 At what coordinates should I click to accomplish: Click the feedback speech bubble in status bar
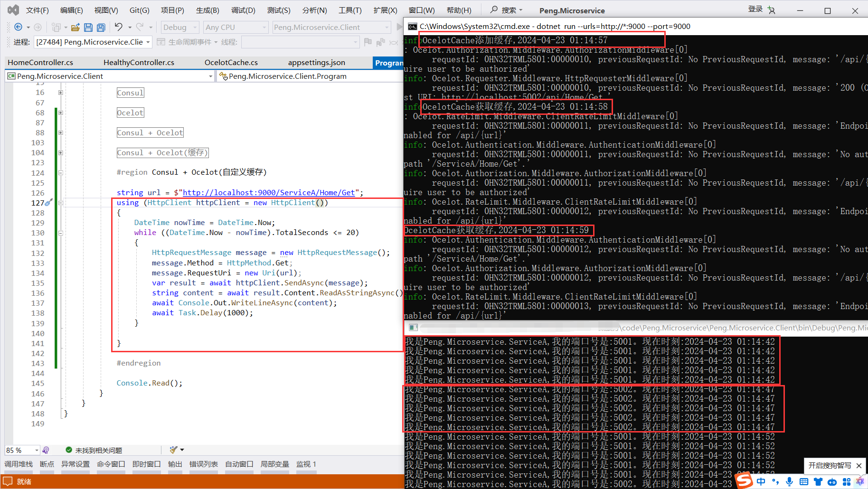(x=8, y=481)
